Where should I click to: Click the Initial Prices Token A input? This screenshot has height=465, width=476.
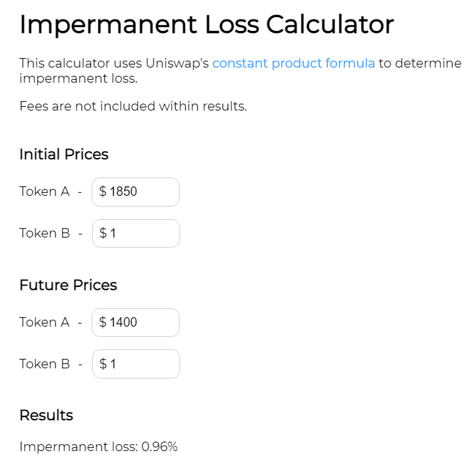(x=142, y=191)
